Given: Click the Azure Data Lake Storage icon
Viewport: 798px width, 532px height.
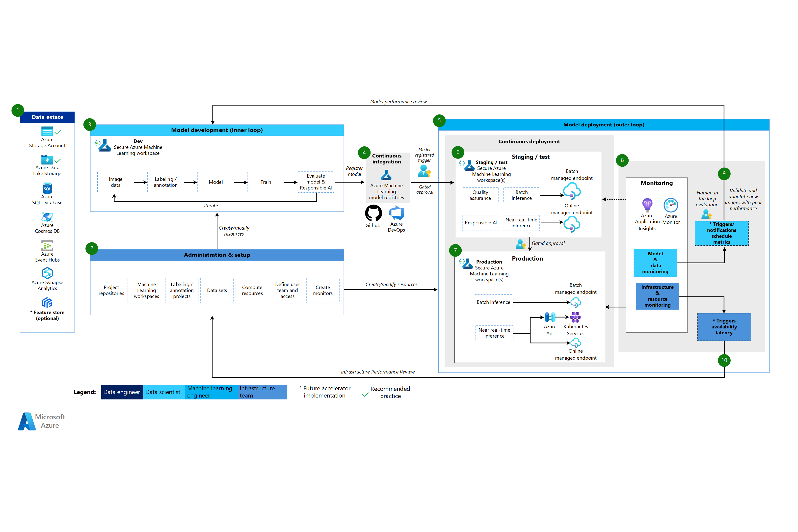Looking at the screenshot, I should point(47,160).
